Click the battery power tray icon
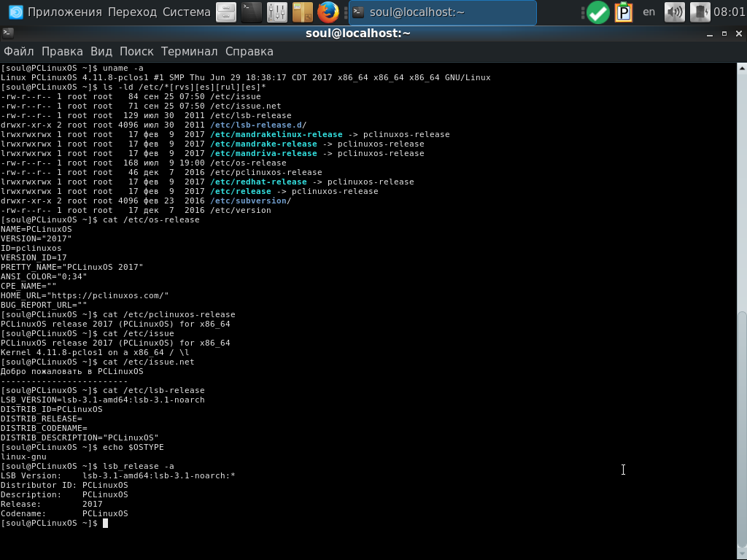 coord(700,12)
